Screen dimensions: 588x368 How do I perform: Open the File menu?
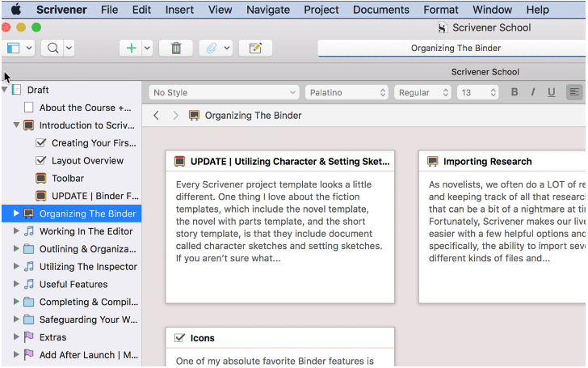pyautogui.click(x=109, y=10)
